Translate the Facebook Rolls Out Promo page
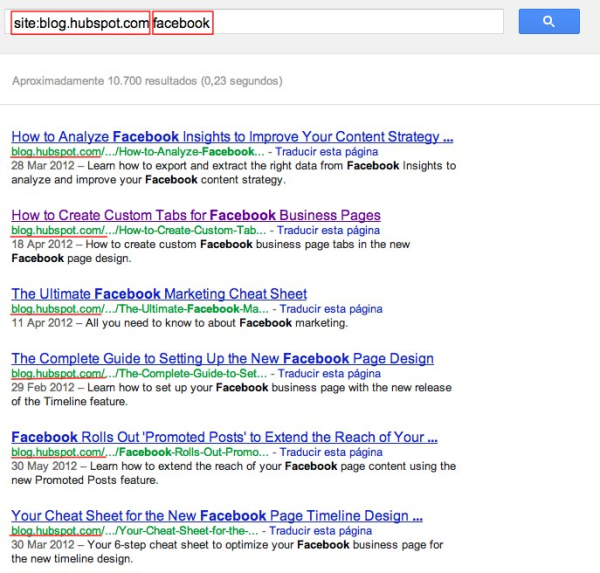Image resolution: width=600 pixels, height=573 pixels. pyautogui.click(x=331, y=452)
